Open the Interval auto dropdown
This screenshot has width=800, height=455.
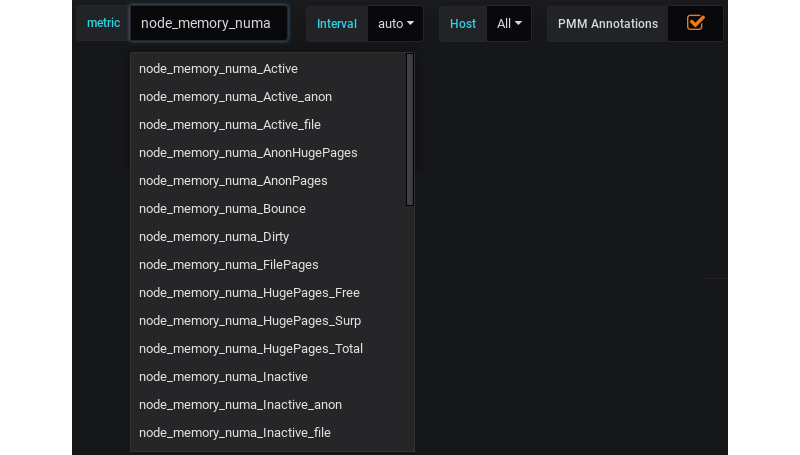tap(395, 24)
